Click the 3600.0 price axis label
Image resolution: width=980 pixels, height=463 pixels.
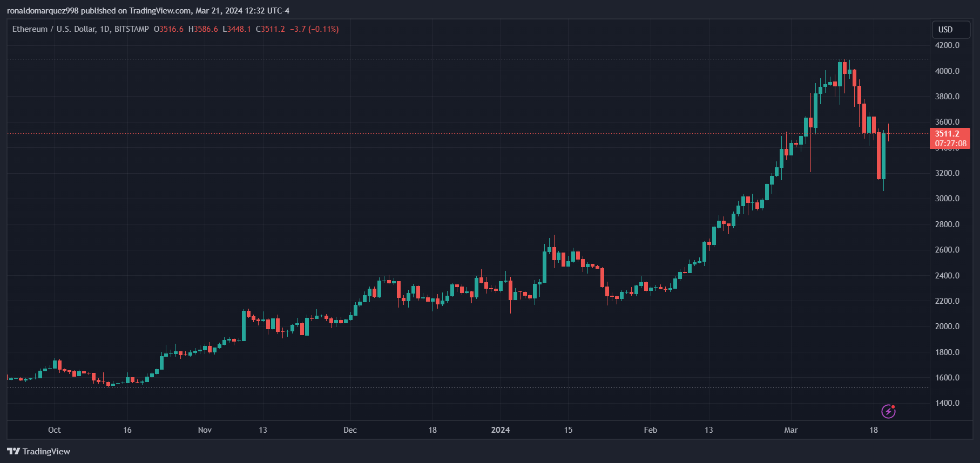[x=948, y=122]
